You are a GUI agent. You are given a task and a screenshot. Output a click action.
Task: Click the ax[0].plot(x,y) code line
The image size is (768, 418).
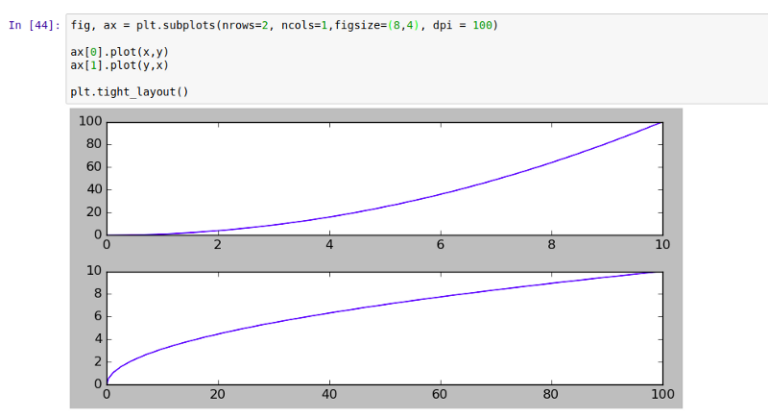110,51
